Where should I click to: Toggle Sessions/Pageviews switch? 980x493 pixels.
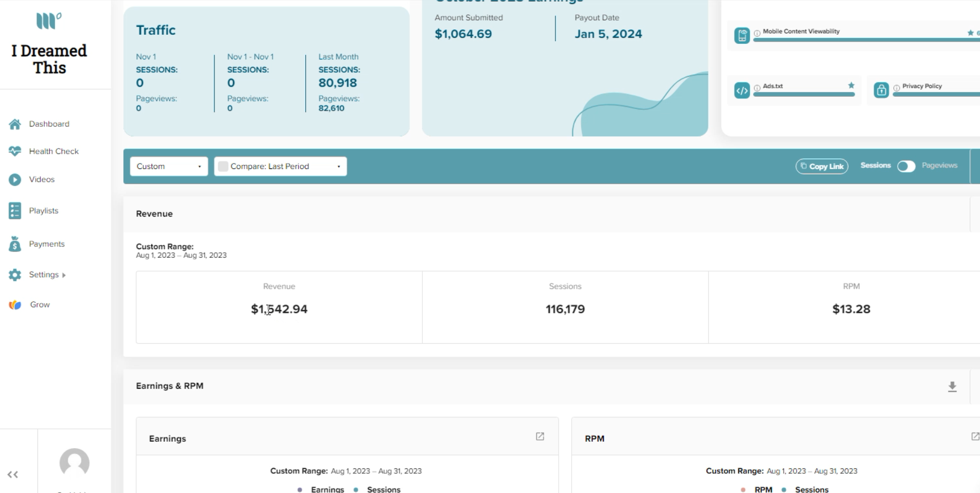point(906,166)
